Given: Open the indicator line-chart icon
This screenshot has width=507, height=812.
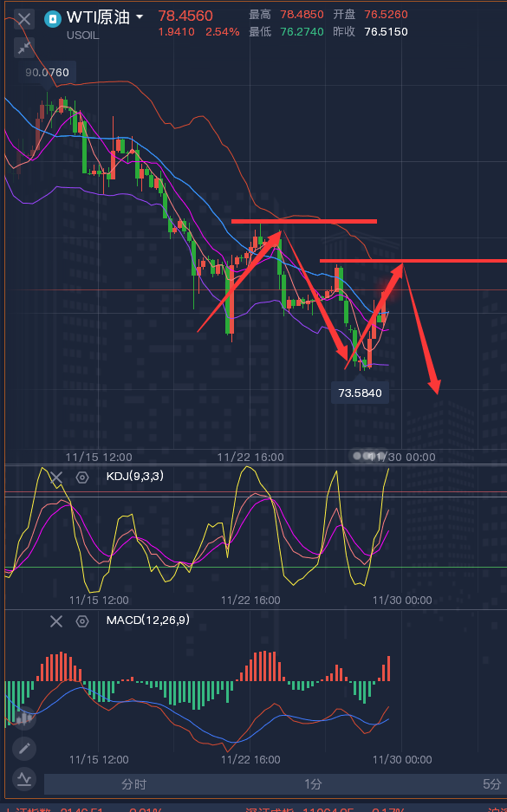Looking at the screenshot, I should tap(23, 778).
